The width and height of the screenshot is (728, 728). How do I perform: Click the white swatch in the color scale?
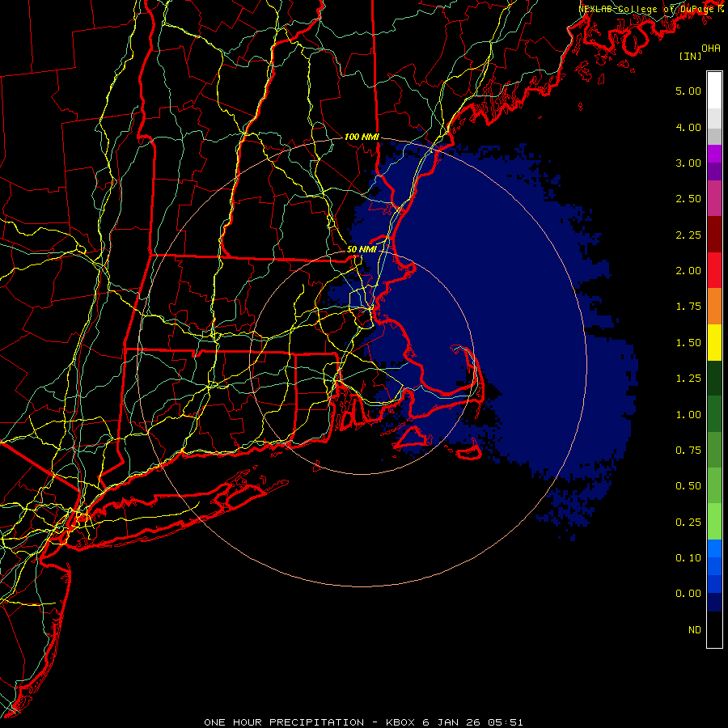click(x=714, y=91)
